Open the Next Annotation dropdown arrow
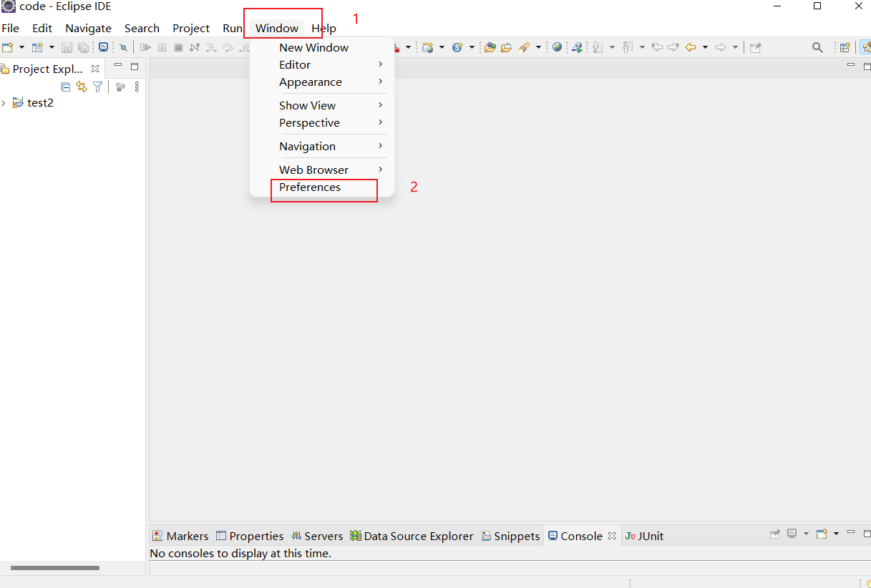The width and height of the screenshot is (871, 588). [x=612, y=47]
